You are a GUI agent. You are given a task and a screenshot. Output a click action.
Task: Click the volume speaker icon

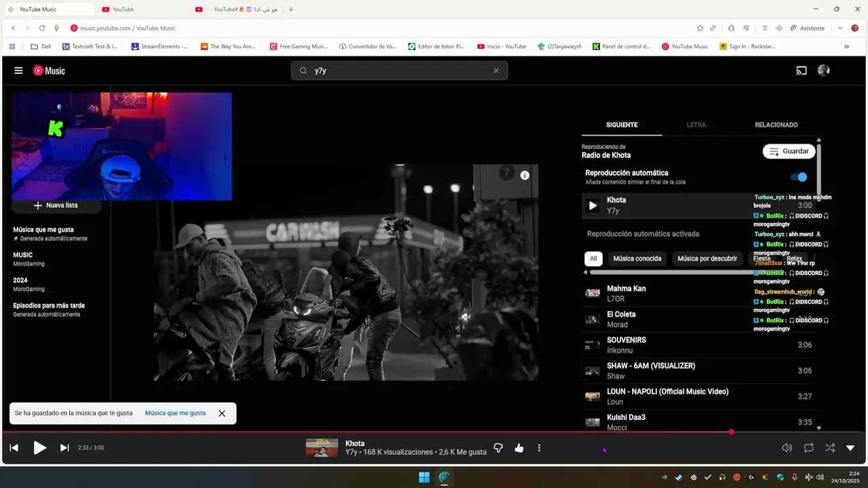[x=787, y=448]
